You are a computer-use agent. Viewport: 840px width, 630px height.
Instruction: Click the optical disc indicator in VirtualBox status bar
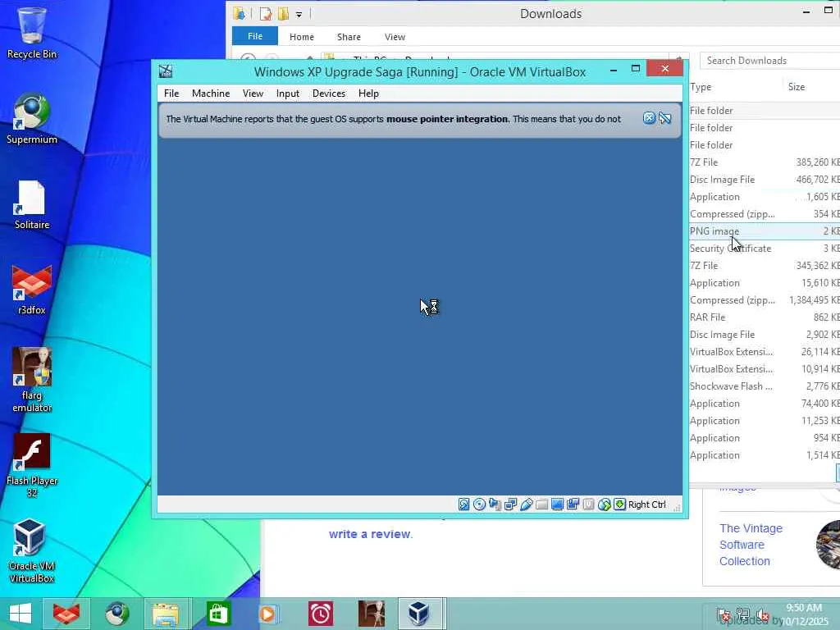click(479, 504)
